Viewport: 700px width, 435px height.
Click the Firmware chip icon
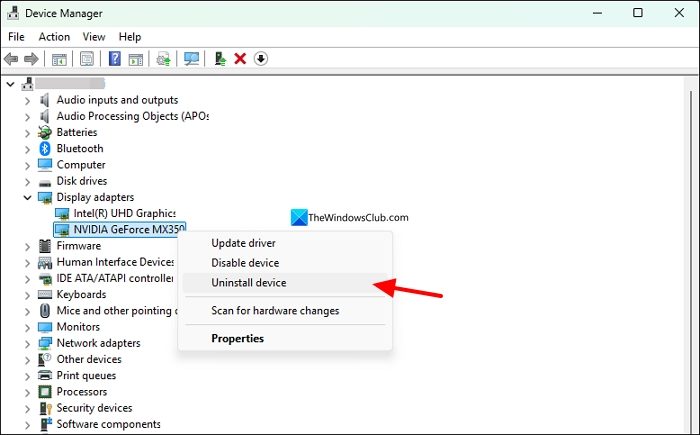[45, 246]
